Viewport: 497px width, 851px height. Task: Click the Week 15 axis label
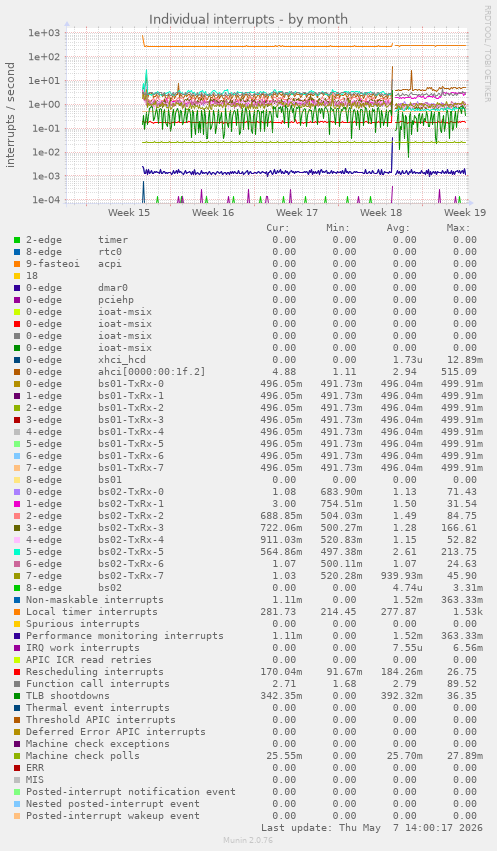click(x=129, y=212)
